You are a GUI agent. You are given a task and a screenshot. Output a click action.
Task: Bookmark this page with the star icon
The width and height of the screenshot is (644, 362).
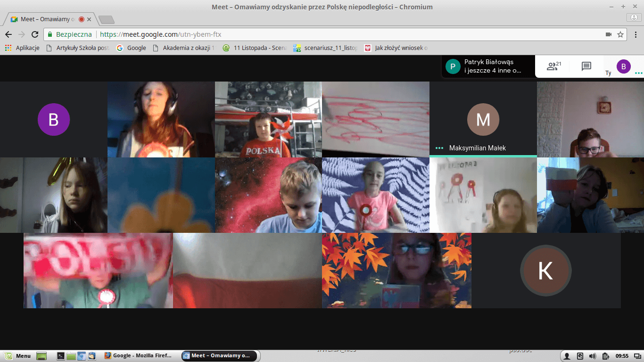(620, 34)
